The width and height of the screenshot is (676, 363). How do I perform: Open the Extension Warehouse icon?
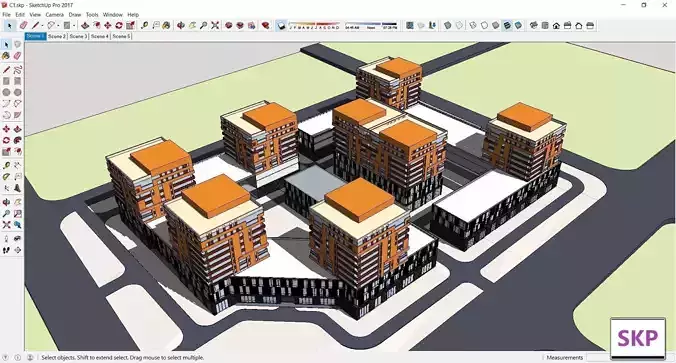click(x=266, y=26)
